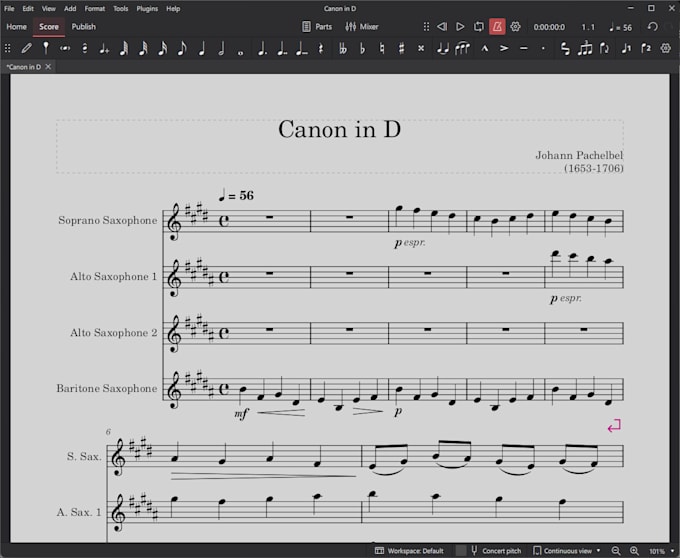Select the quarter note duration
680x558 pixels.
202,49
